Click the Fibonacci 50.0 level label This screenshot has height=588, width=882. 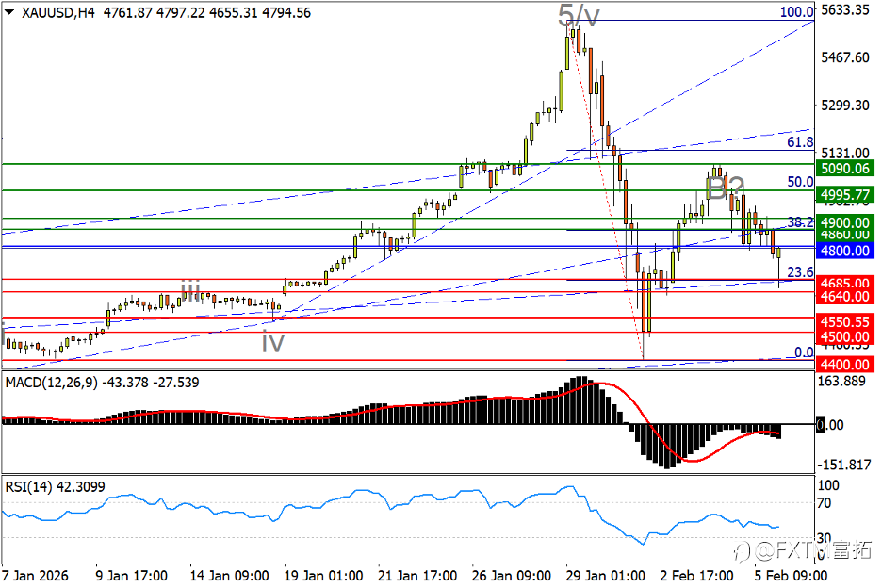coord(800,181)
